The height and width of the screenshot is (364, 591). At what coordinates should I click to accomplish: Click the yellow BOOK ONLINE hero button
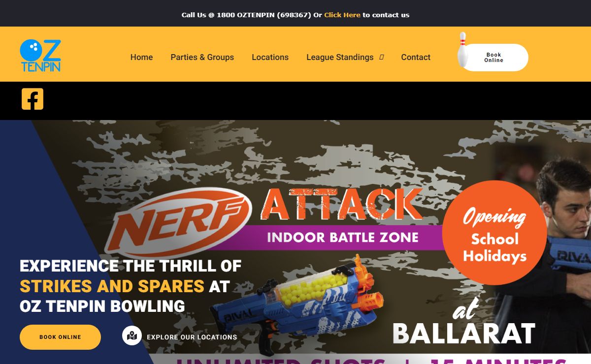coord(60,337)
